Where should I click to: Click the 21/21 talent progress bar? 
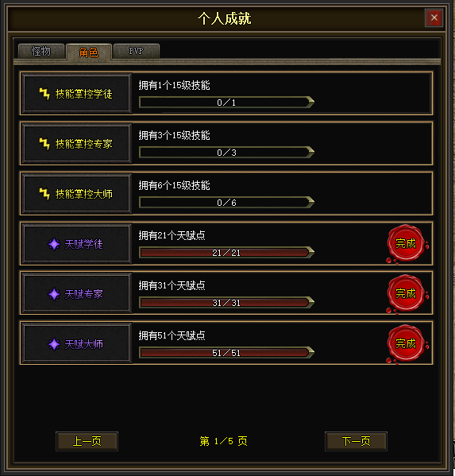[x=226, y=253]
